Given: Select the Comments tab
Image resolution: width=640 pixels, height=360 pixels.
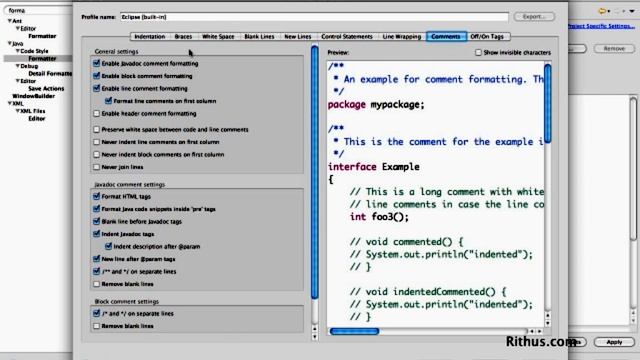Looking at the screenshot, I should coord(446,36).
